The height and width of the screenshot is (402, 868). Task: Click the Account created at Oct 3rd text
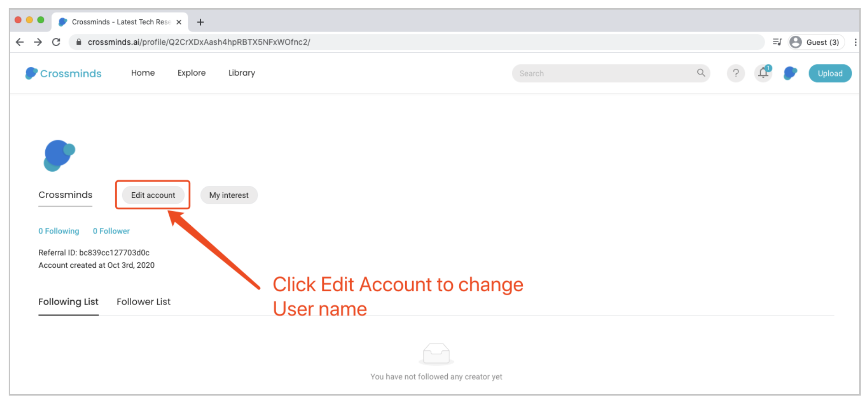click(x=96, y=265)
